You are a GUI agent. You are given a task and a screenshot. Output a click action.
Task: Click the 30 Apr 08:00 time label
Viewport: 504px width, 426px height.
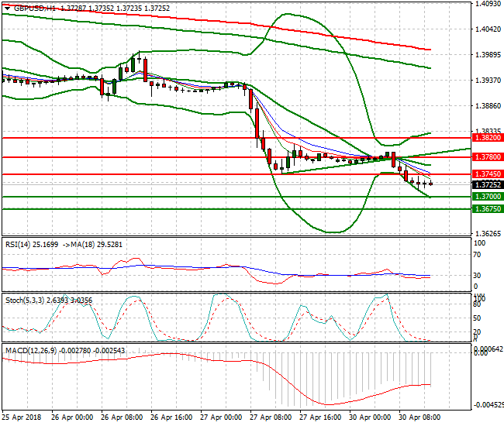419,417
